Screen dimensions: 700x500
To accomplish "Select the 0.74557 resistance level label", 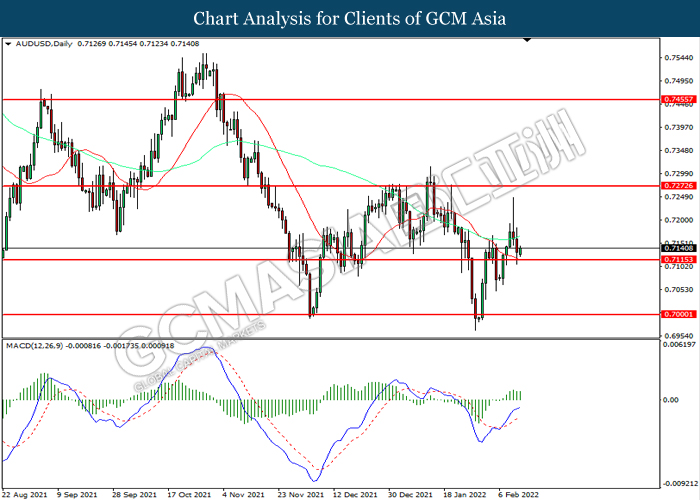I will tap(679, 99).
